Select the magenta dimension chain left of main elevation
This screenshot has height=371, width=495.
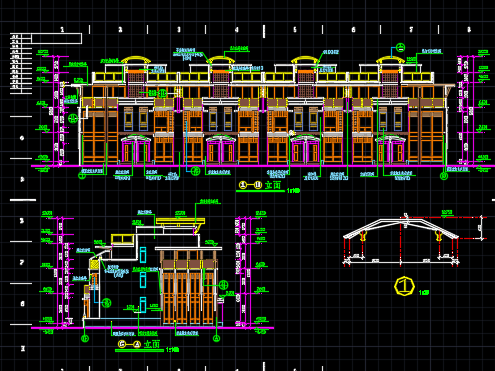59,111
